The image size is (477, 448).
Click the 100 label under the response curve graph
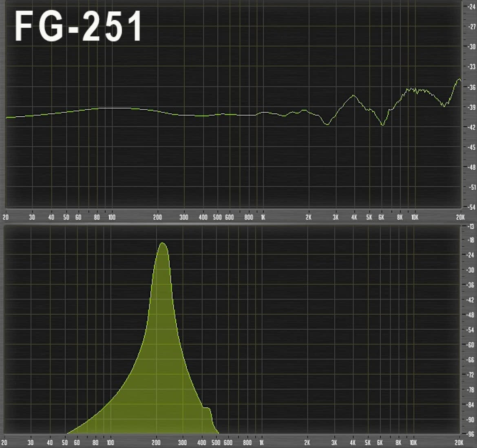tap(112, 217)
